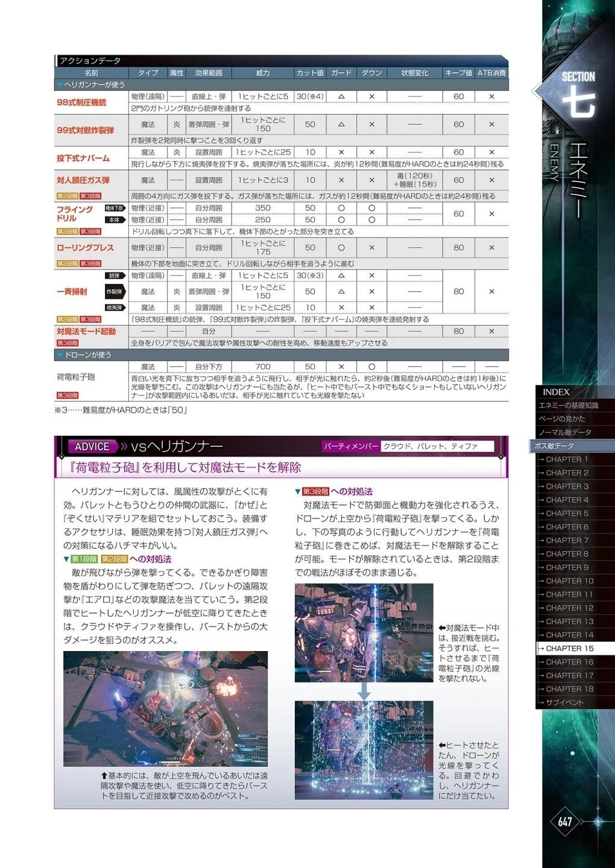Select the 炸裂弾 tag in 一斉掃射 row
Image resolution: width=615 pixels, height=868 pixels.
(115, 292)
